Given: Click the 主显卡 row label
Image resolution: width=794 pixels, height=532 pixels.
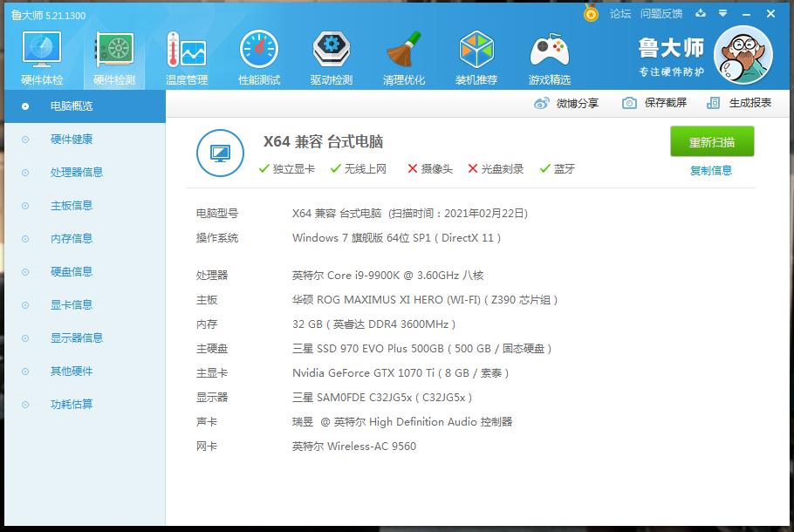Looking at the screenshot, I should (212, 373).
